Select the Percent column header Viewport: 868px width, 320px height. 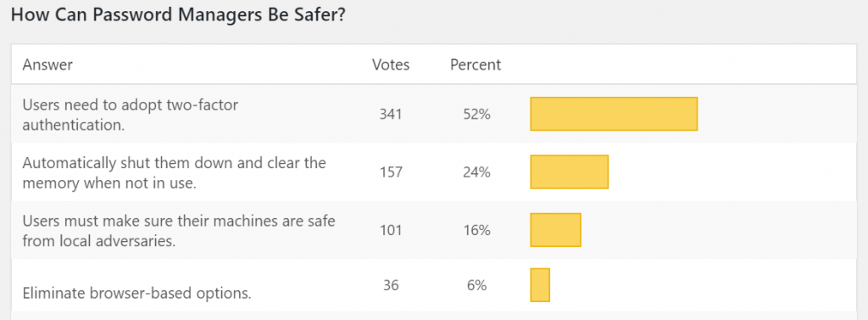[476, 65]
